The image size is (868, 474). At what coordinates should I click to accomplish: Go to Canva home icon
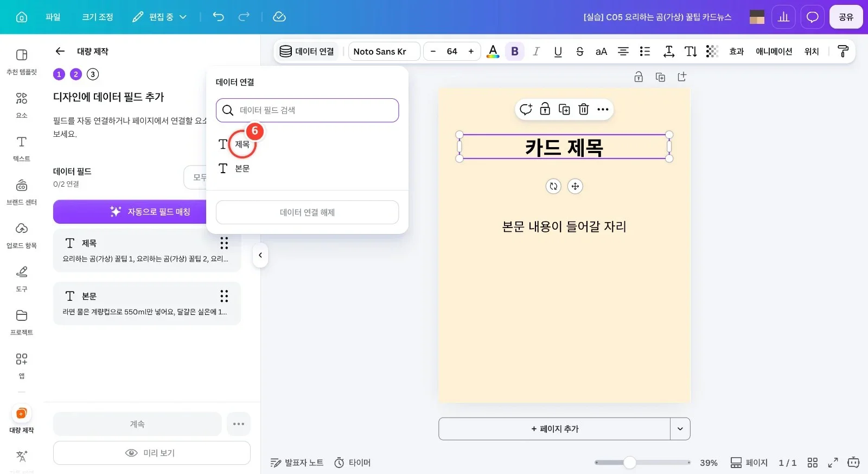tap(22, 17)
